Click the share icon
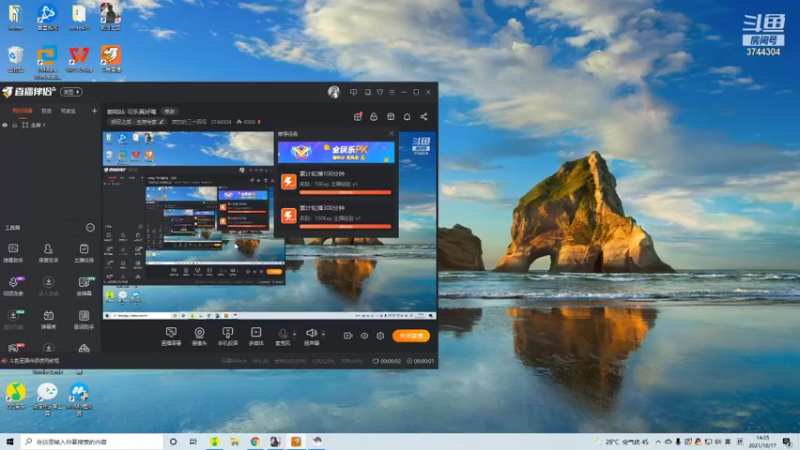This screenshot has width=800, height=450. 423,117
